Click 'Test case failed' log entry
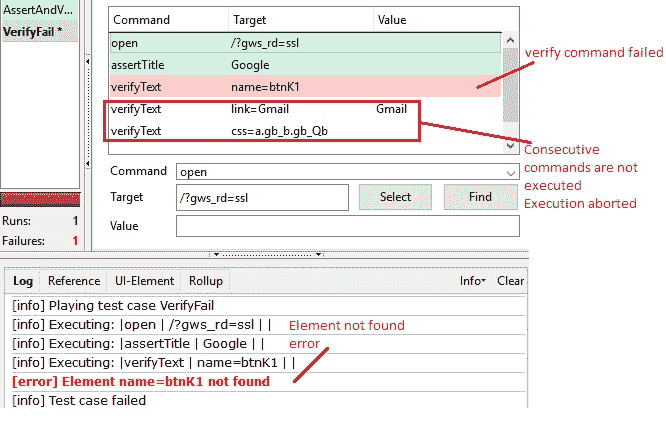This screenshot has height=428, width=666. (x=79, y=400)
